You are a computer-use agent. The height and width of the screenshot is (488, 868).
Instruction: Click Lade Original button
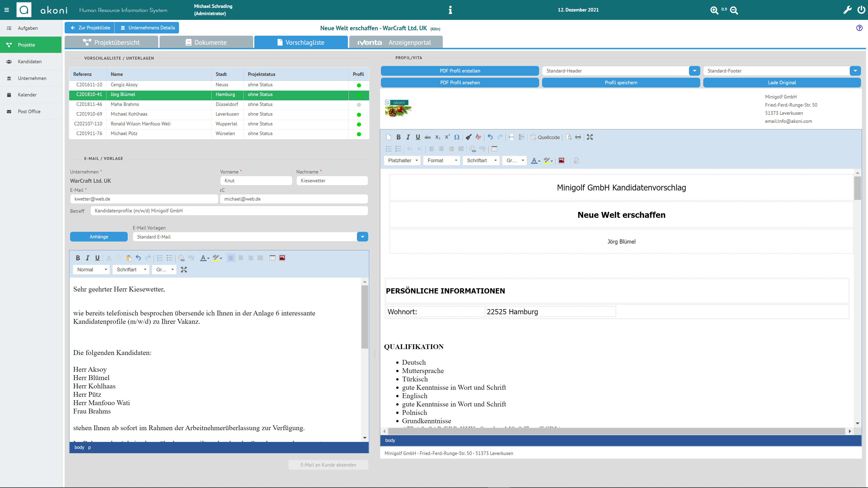point(782,82)
